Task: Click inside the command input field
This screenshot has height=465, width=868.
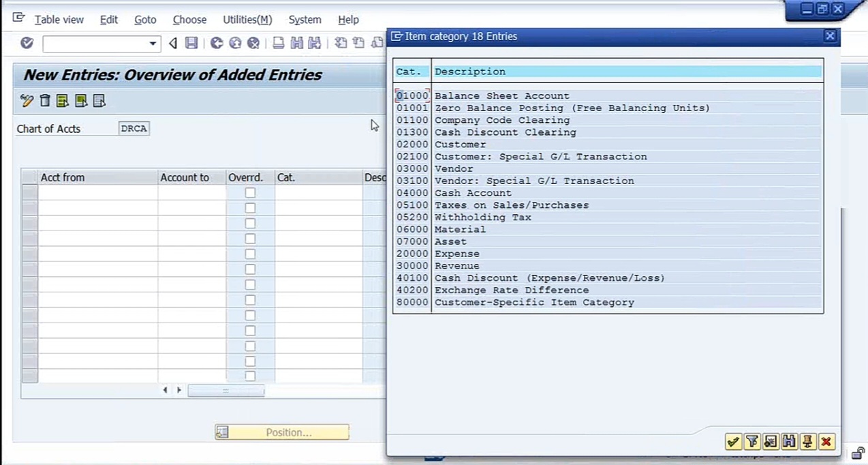Action: coord(95,44)
